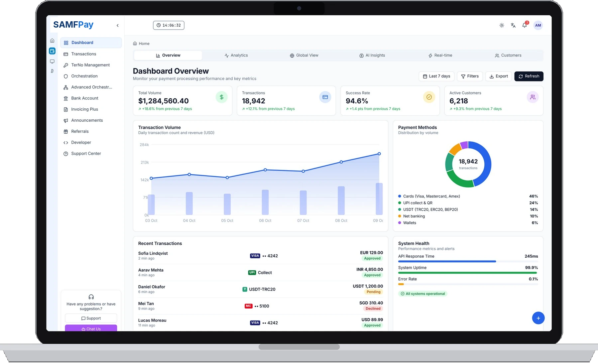Open Sofia Lindqvist's transaction row
Image resolution: width=598 pixels, height=364 pixels.
click(261, 256)
